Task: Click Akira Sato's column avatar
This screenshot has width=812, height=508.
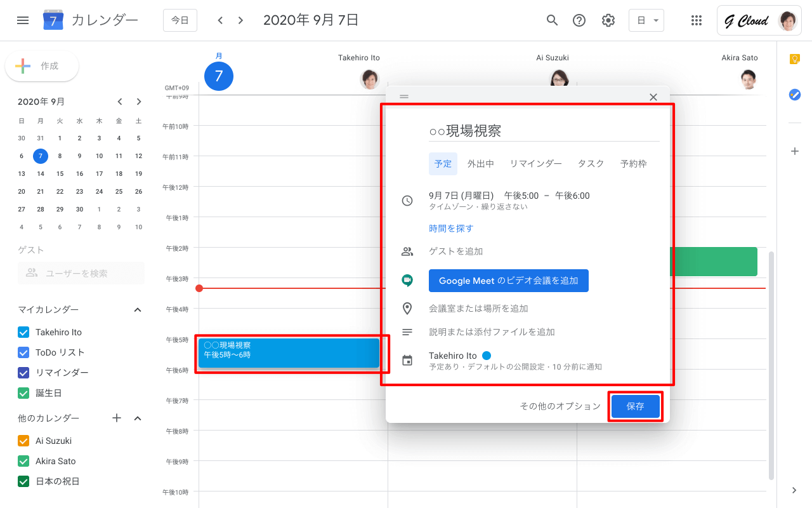Action: coord(749,79)
